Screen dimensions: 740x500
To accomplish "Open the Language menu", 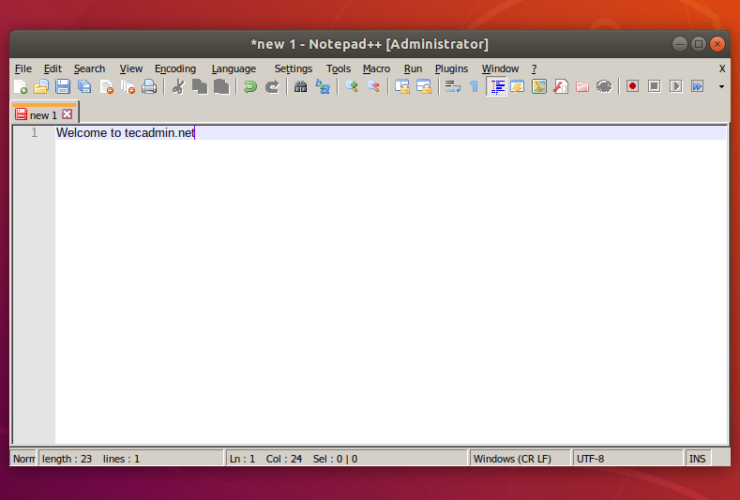I will click(x=233, y=69).
